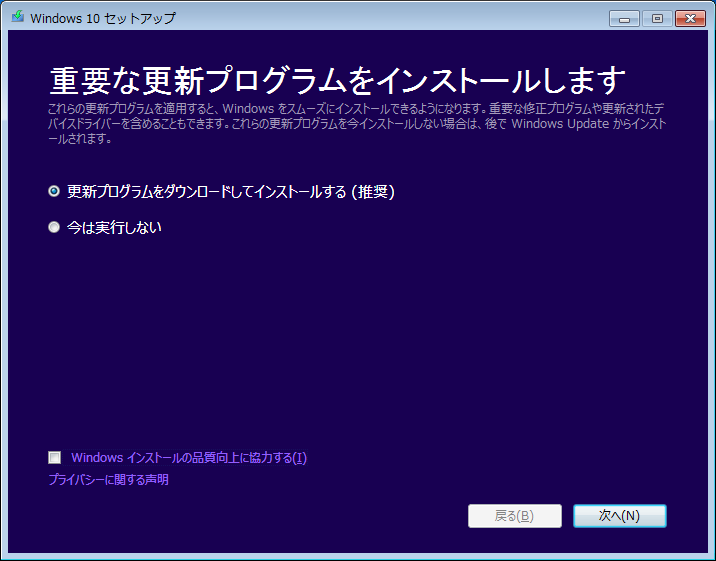
Task: Click the description paragraph about Windows Update
Action: pos(357,124)
